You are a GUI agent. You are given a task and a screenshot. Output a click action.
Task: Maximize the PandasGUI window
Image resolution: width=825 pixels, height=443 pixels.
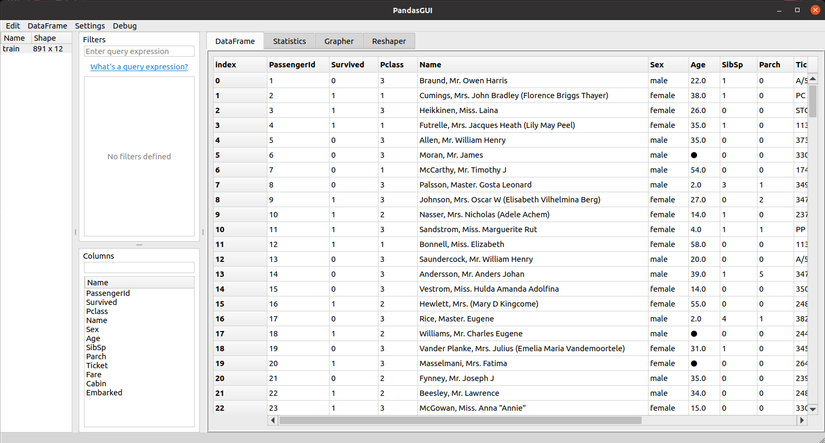pos(797,10)
